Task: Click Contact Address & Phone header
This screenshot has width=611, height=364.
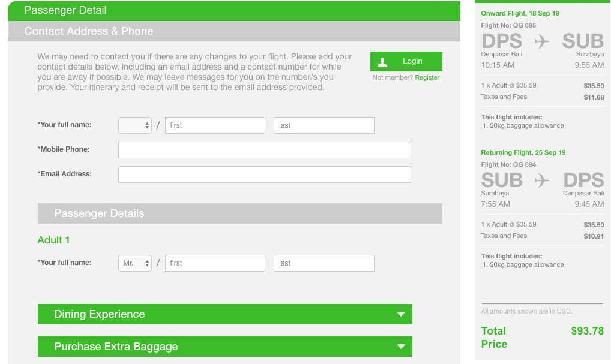Action: (234, 31)
